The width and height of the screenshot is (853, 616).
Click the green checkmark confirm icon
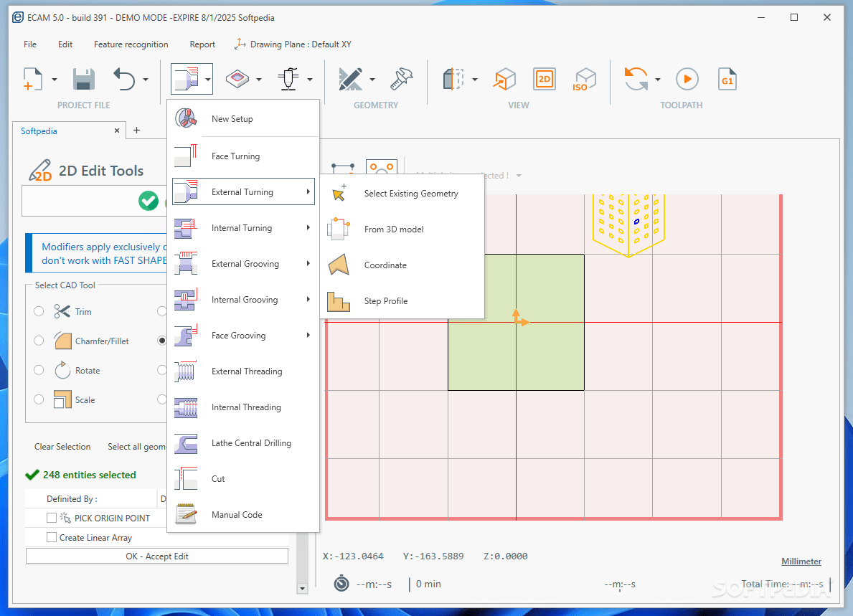(x=149, y=201)
